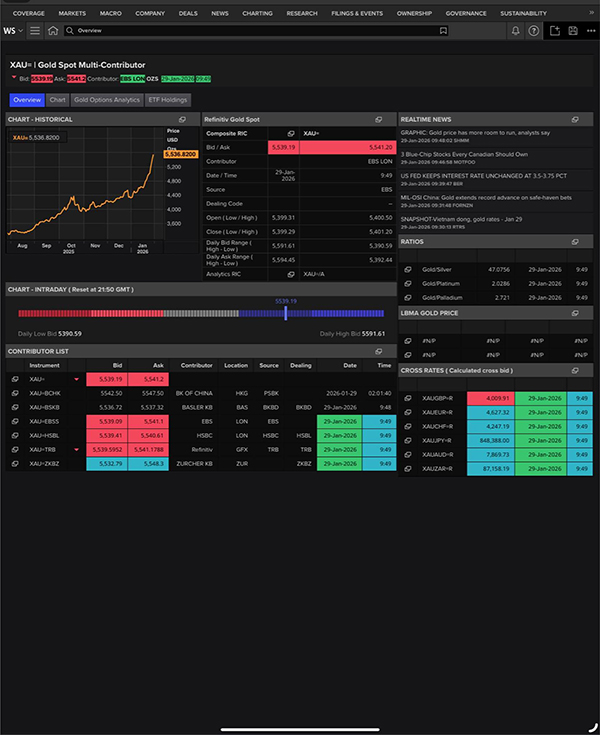The height and width of the screenshot is (735, 600).
Task: Open the XAU=/A Analytics RIC link
Action: click(315, 273)
